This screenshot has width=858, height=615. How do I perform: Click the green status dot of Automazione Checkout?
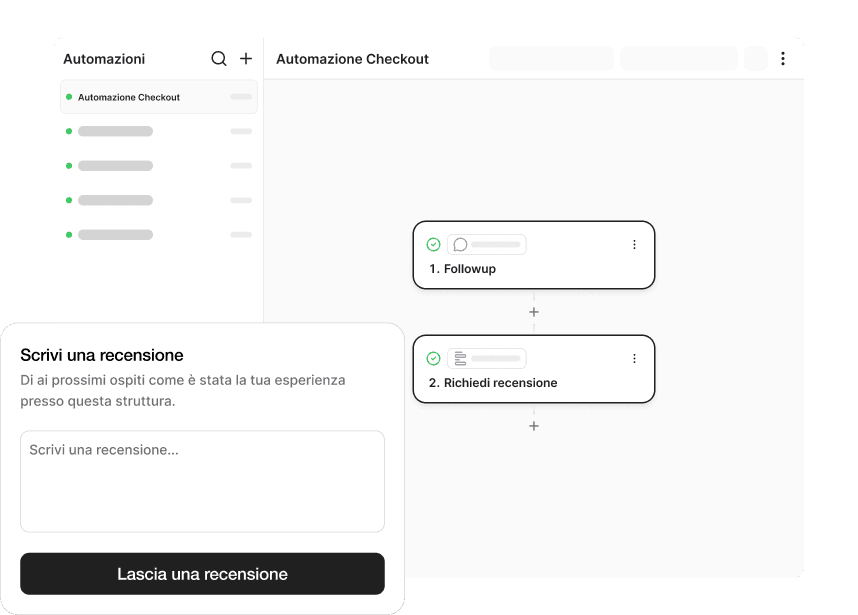pyautogui.click(x=69, y=97)
